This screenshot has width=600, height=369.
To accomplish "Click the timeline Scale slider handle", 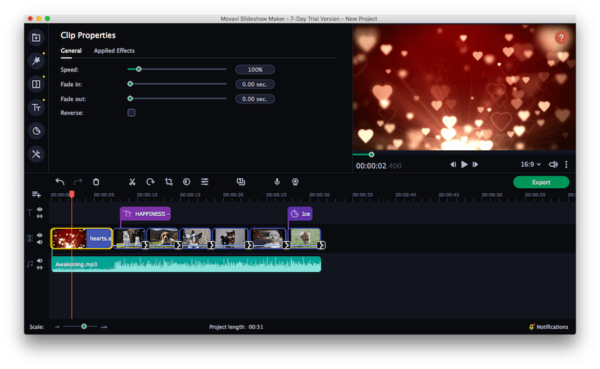I will (x=84, y=327).
